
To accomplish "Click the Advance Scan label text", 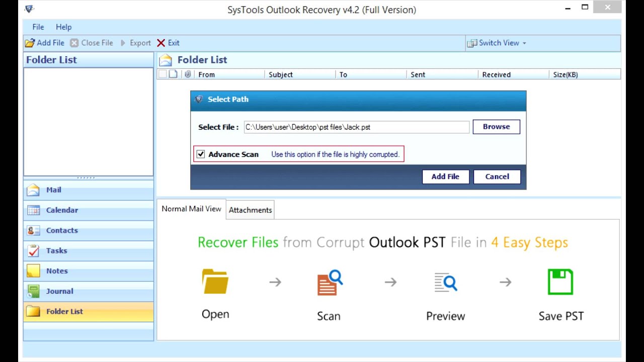I will [233, 154].
